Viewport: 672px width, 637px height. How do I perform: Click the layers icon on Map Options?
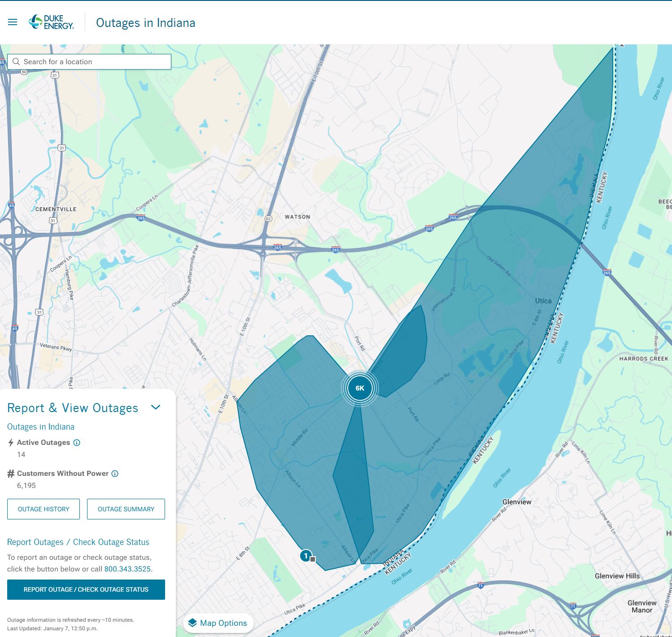[x=193, y=623]
